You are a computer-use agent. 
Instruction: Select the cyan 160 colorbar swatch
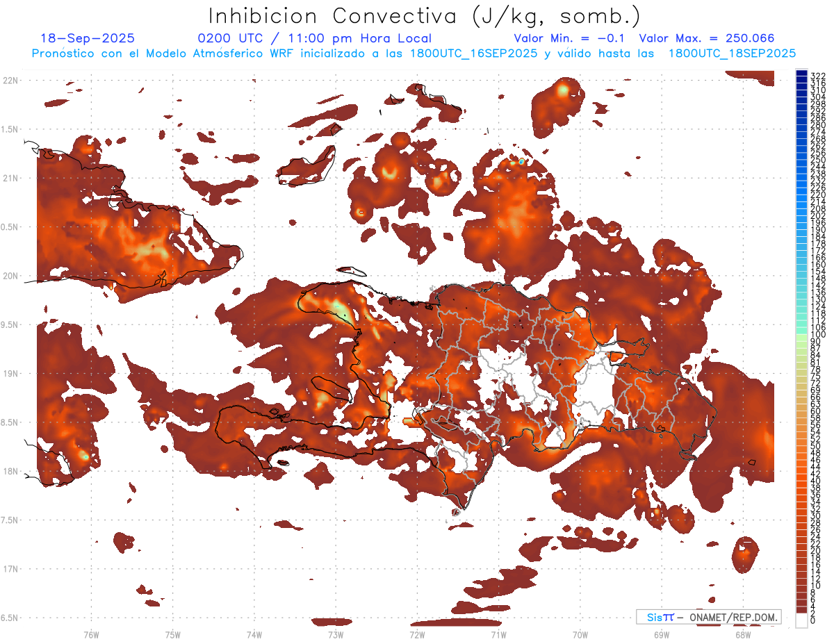click(801, 265)
